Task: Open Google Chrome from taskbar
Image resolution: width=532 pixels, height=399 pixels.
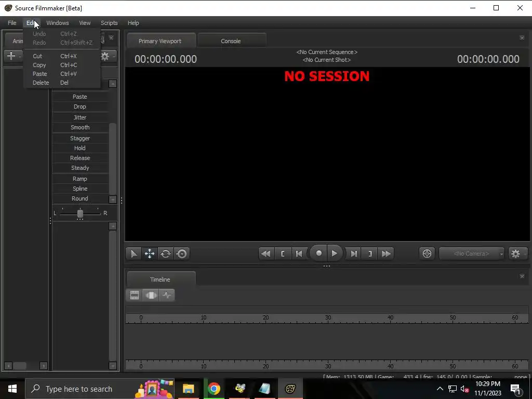Action: (214, 389)
